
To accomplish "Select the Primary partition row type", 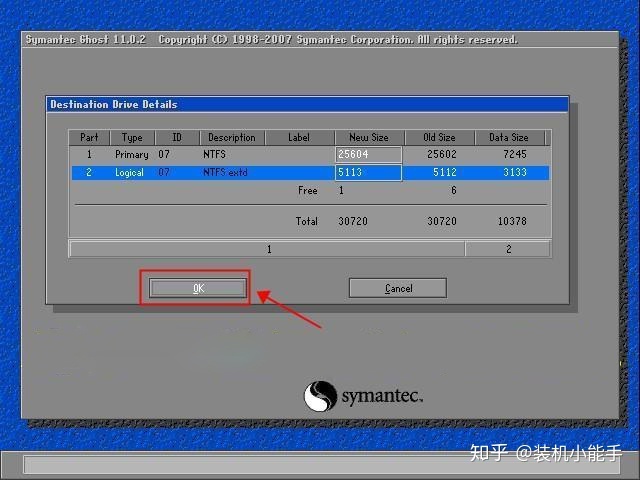I will coord(132,155).
